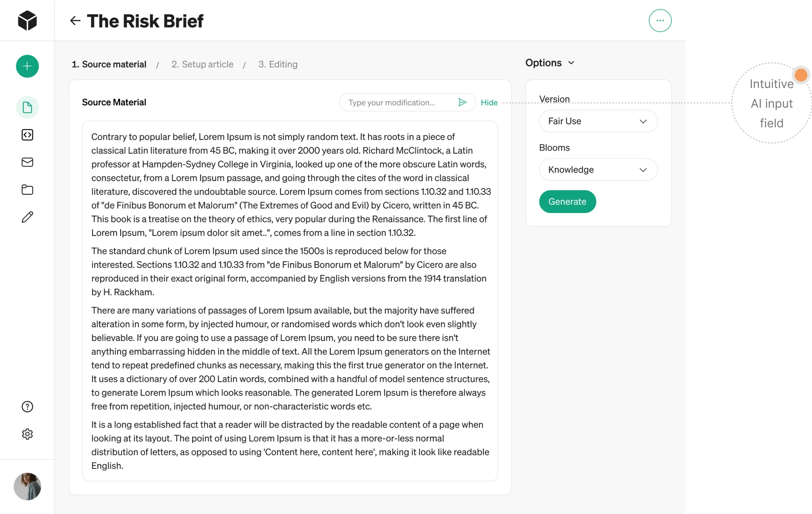The width and height of the screenshot is (812, 514).
Task: Select the document sidebar icon
Action: click(x=27, y=107)
